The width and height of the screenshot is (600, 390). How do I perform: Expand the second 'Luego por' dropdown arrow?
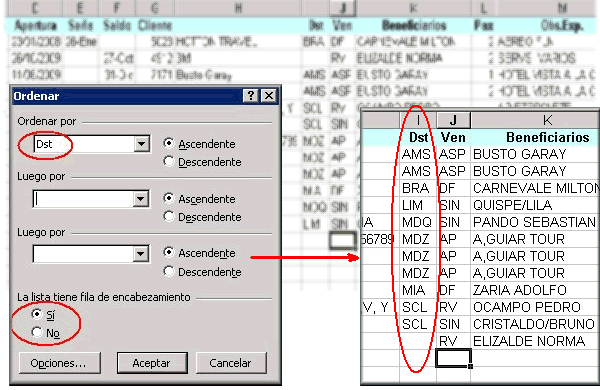(140, 254)
